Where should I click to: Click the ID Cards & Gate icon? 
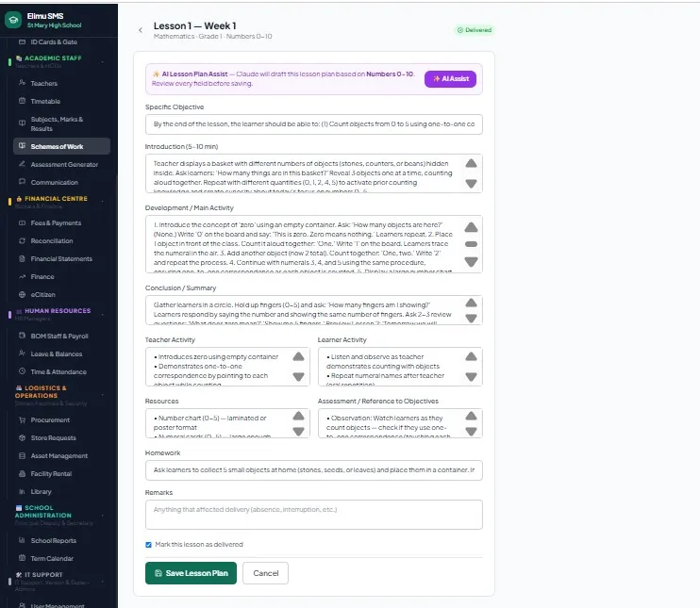(22, 41)
